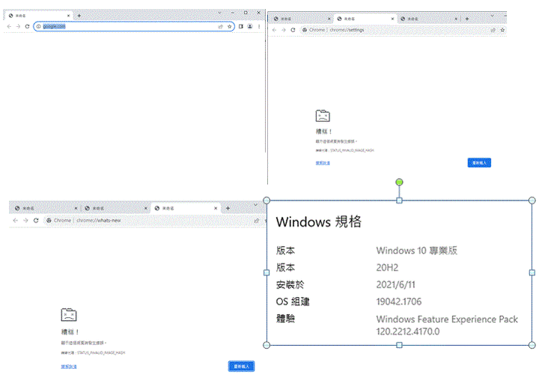Image resolution: width=539 pixels, height=392 pixels.
Task: Open new tab plus in google.com window
Action: (79, 16)
